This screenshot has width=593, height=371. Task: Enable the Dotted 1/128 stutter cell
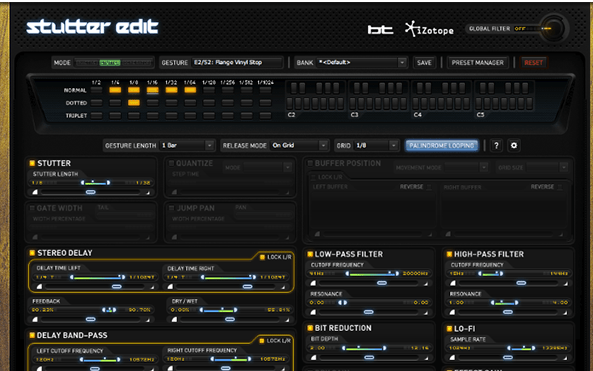tap(209, 102)
